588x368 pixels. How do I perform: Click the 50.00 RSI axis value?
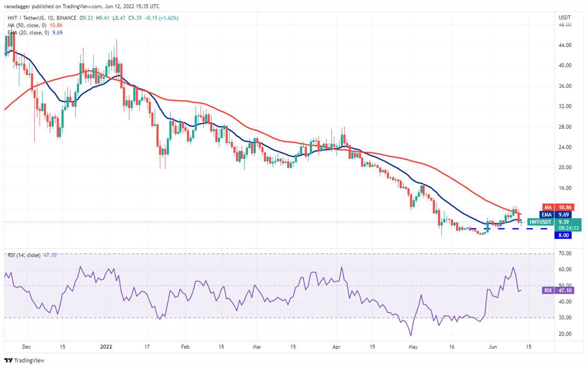[565, 286]
